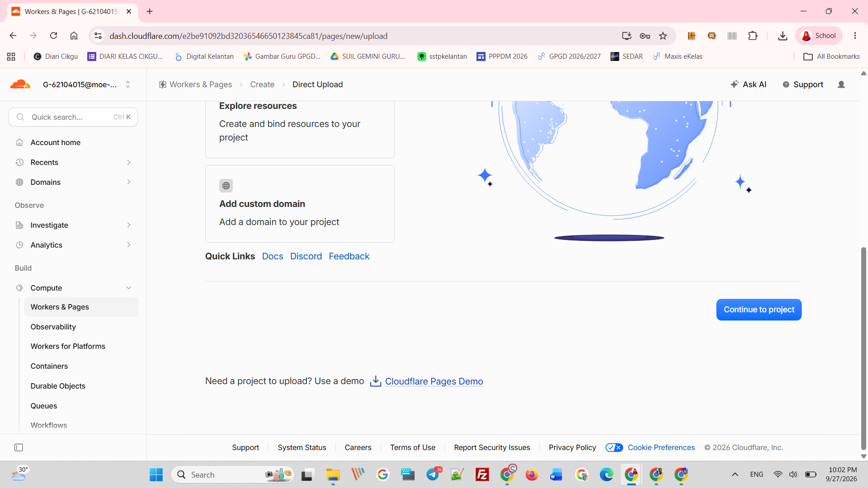Click the page vertical scrollbar thumb
Image resolution: width=868 pixels, height=488 pixels.
coord(863,348)
